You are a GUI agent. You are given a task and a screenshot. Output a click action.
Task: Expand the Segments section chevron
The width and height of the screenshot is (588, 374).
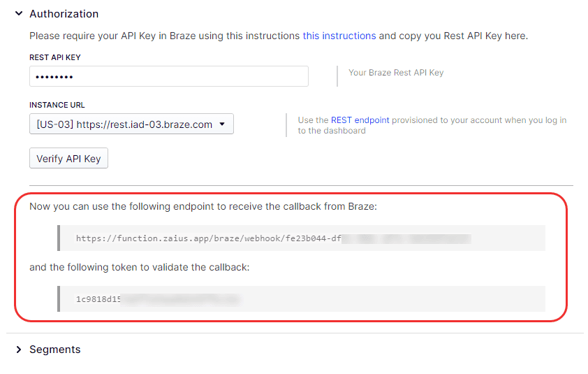coord(19,350)
